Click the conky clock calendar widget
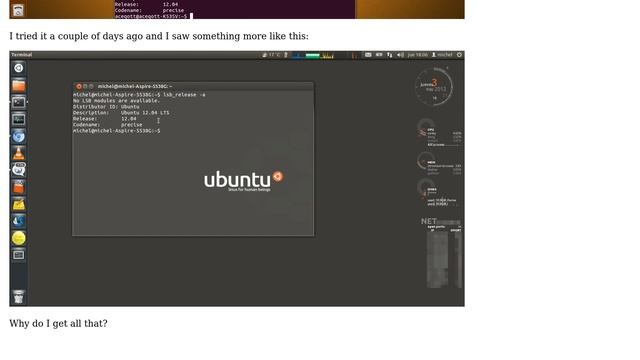640x360 pixels. [x=433, y=87]
